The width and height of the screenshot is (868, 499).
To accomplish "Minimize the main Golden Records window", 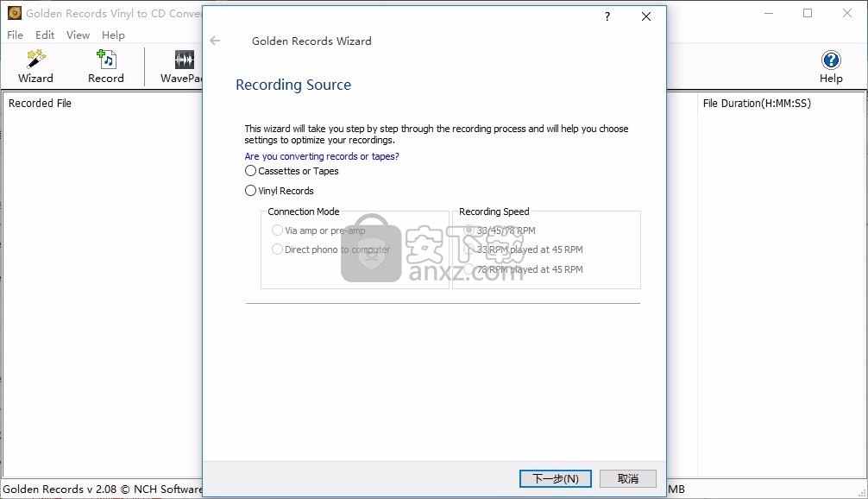I will pyautogui.click(x=769, y=13).
